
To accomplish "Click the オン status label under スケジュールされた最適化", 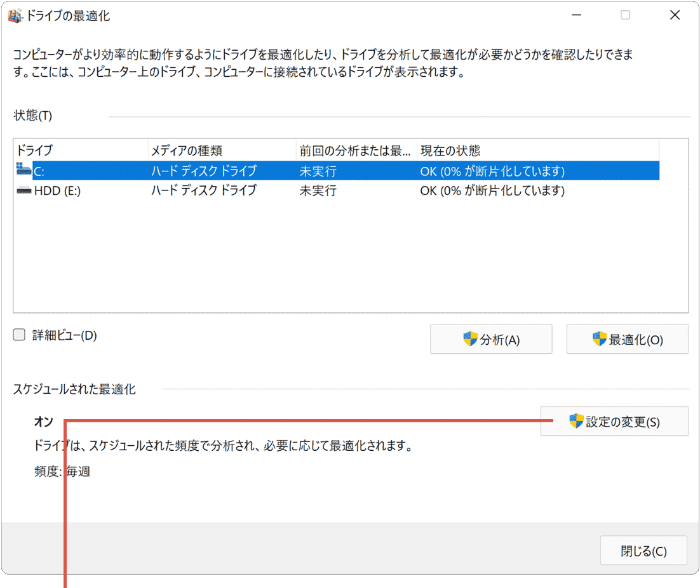I will tap(43, 421).
